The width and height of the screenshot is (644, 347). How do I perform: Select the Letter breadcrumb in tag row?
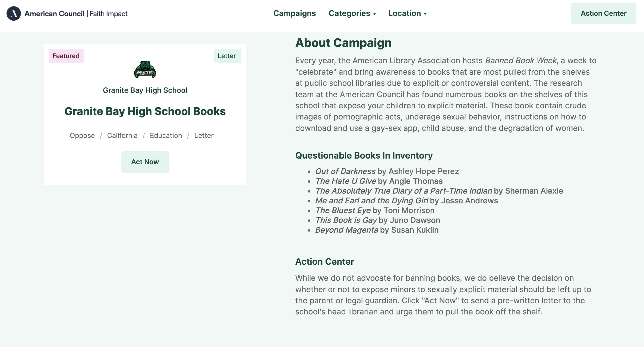point(204,135)
